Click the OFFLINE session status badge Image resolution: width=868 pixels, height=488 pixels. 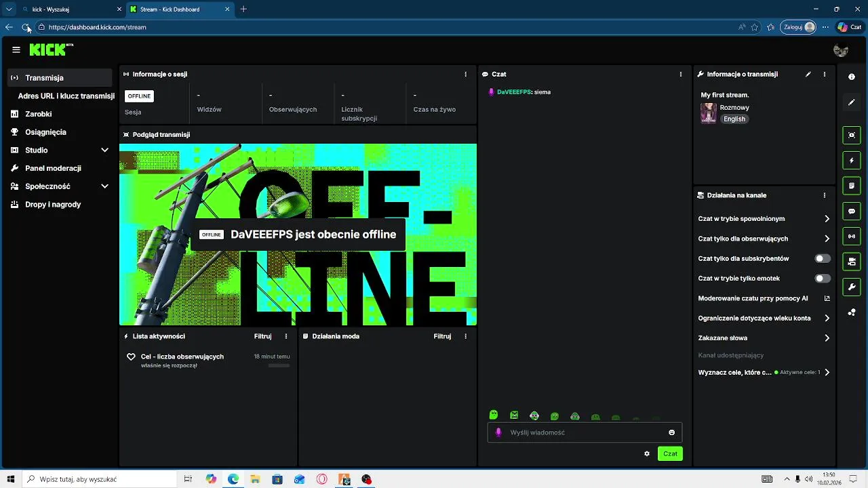tap(139, 96)
